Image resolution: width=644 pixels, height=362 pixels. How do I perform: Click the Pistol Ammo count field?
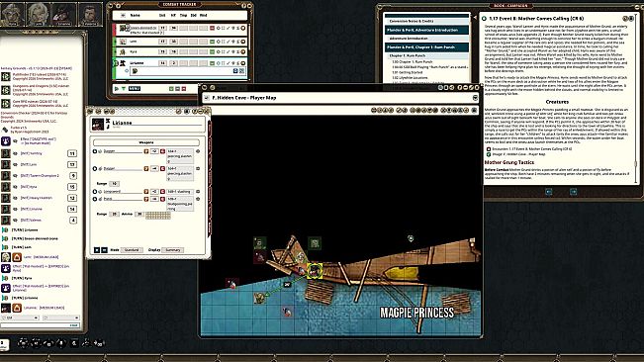[138, 214]
